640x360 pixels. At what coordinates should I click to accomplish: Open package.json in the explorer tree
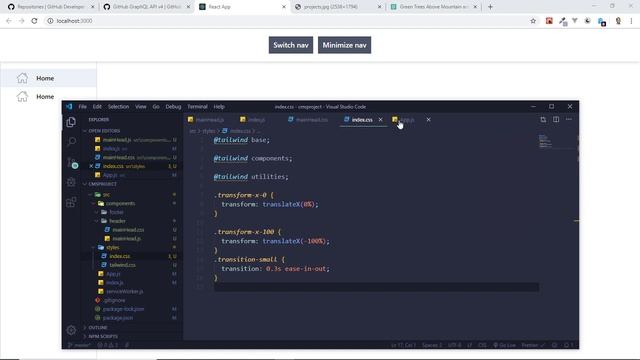tap(118, 318)
